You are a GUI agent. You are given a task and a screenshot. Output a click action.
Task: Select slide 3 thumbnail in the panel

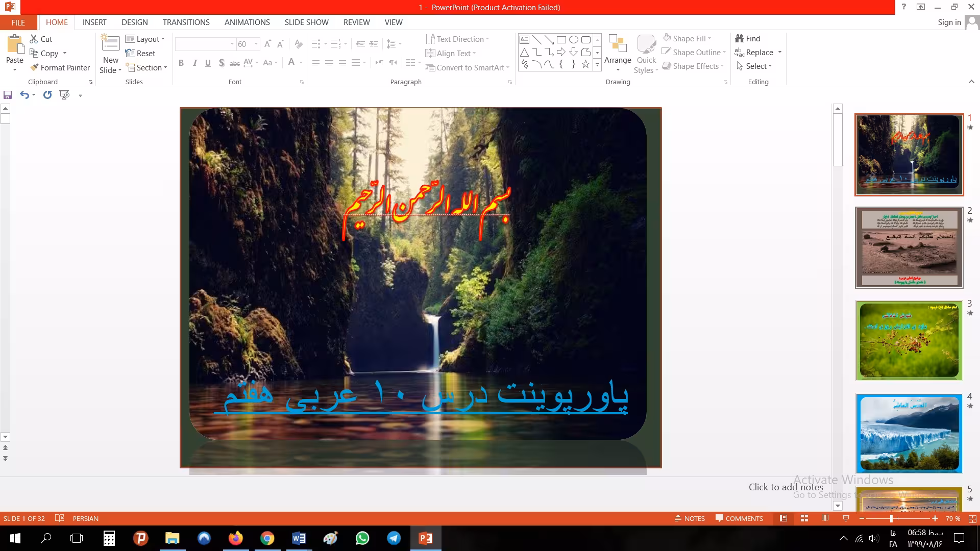909,340
